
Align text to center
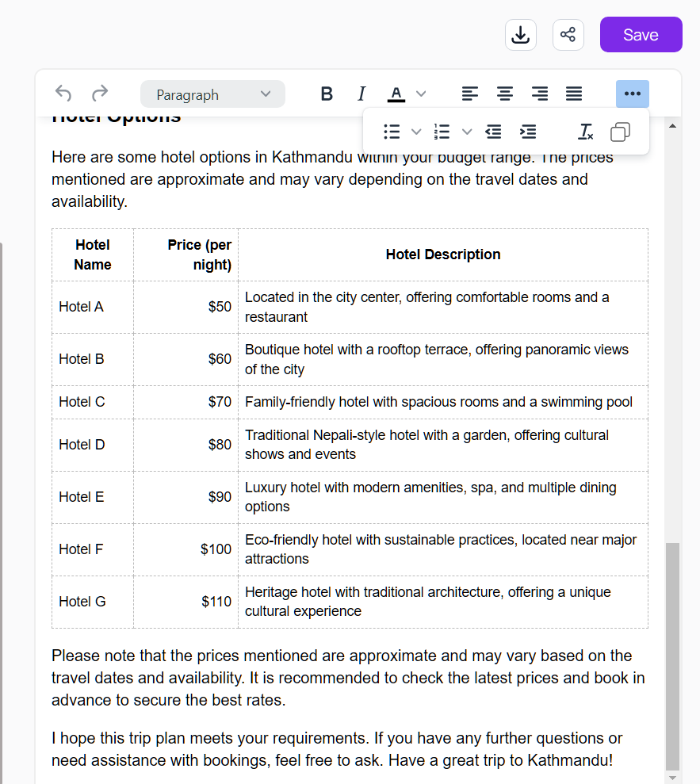tap(504, 94)
